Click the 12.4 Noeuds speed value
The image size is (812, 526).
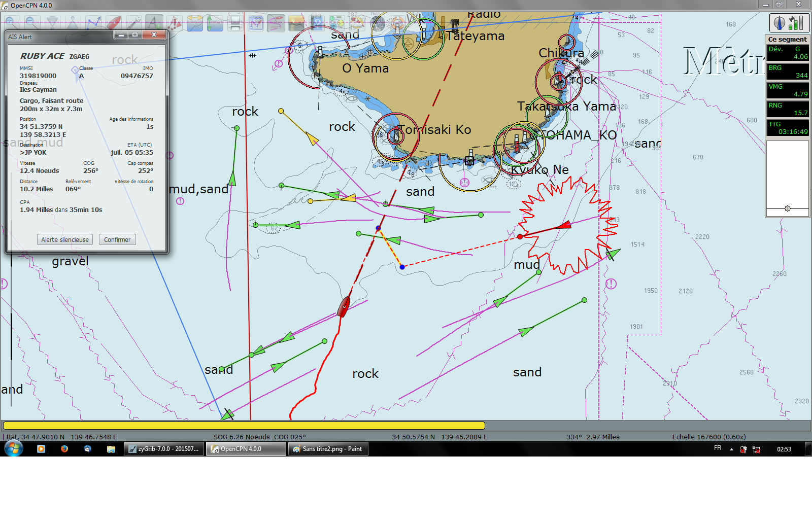tap(40, 171)
